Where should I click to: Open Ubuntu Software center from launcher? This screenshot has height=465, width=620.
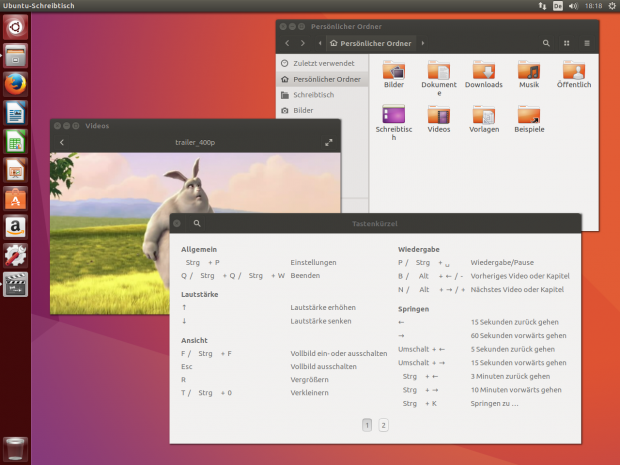(x=15, y=199)
